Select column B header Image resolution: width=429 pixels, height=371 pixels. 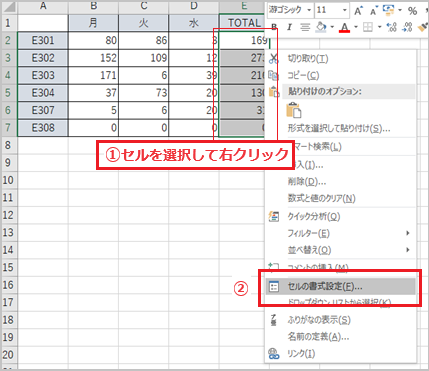pyautogui.click(x=93, y=6)
